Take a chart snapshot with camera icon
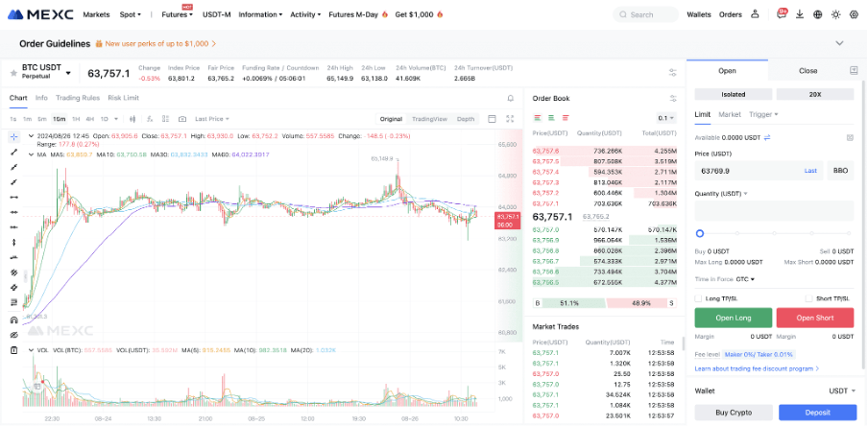 pos(182,119)
